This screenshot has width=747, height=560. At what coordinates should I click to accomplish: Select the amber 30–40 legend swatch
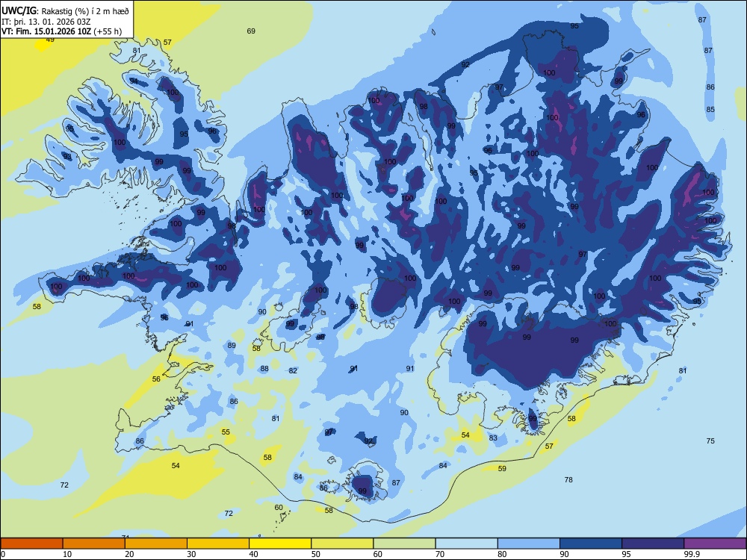pyautogui.click(x=218, y=544)
